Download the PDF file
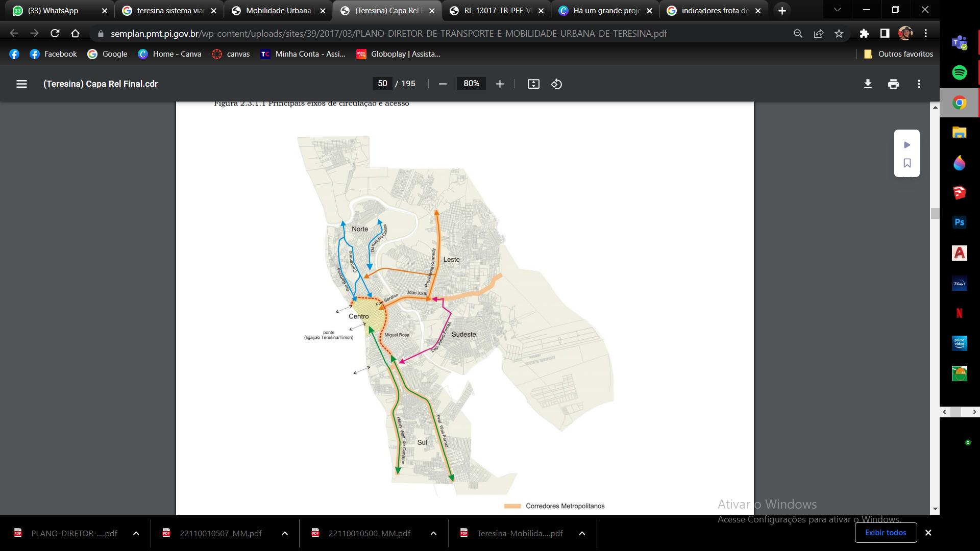Screen dimensions: 980x551 tap(868, 84)
